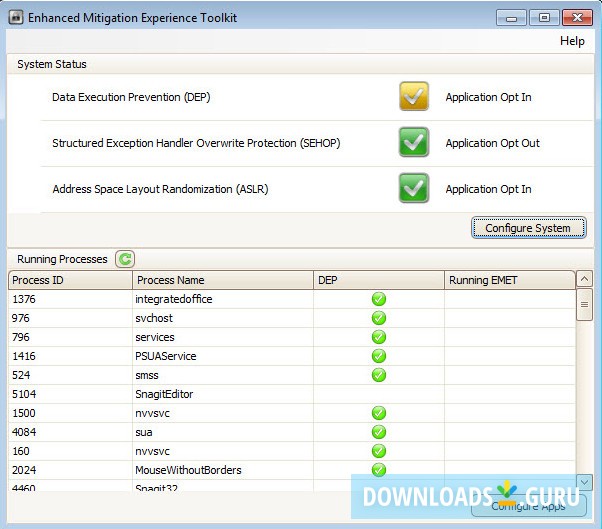Select the sua process name
The width and height of the screenshot is (602, 529).
coord(144,432)
